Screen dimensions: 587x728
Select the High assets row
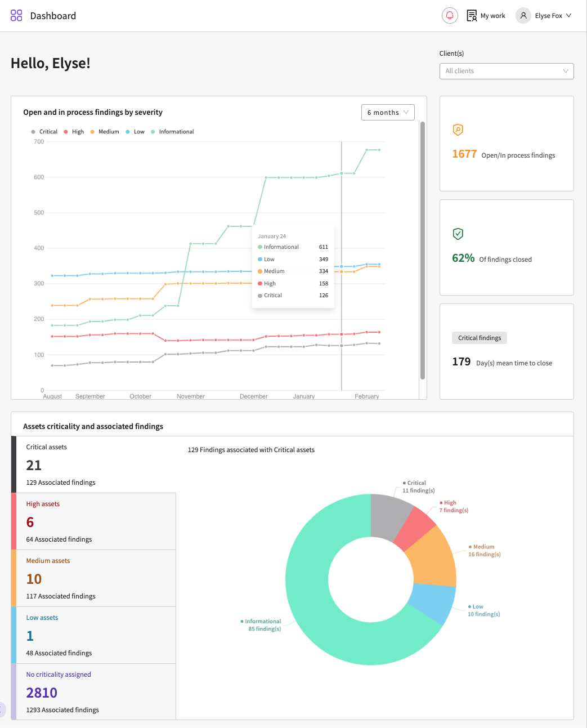point(93,521)
